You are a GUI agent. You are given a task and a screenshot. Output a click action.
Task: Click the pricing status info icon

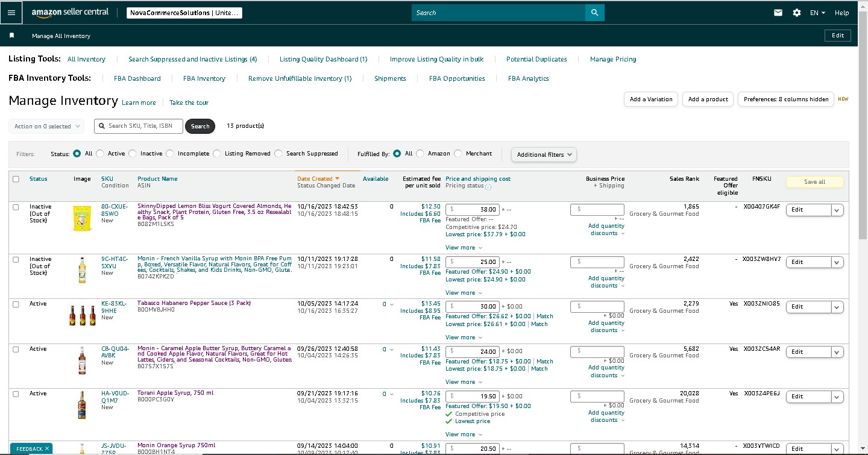(488, 186)
